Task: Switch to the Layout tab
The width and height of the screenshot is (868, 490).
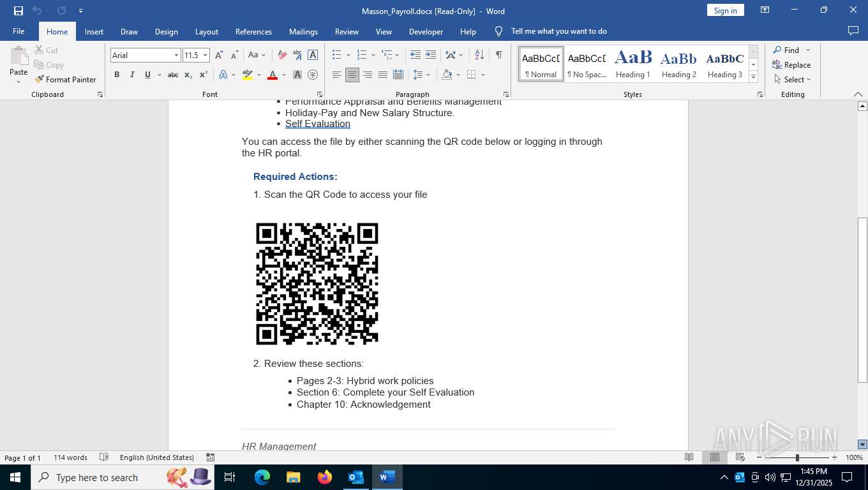Action: [206, 31]
